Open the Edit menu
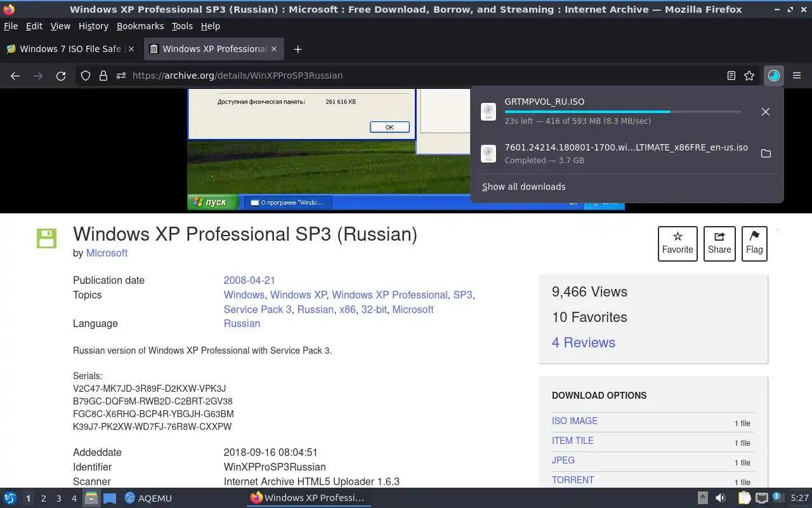The width and height of the screenshot is (812, 508). point(34,26)
